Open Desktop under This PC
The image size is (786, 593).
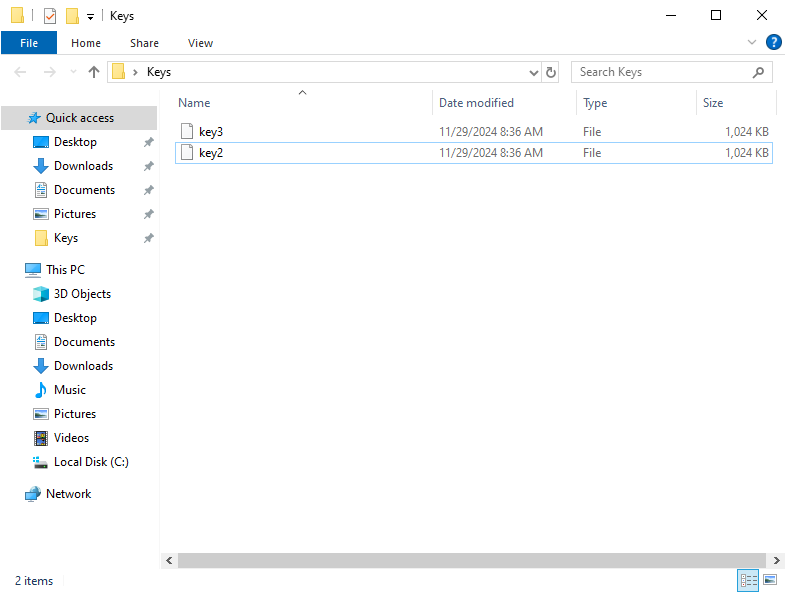point(75,318)
